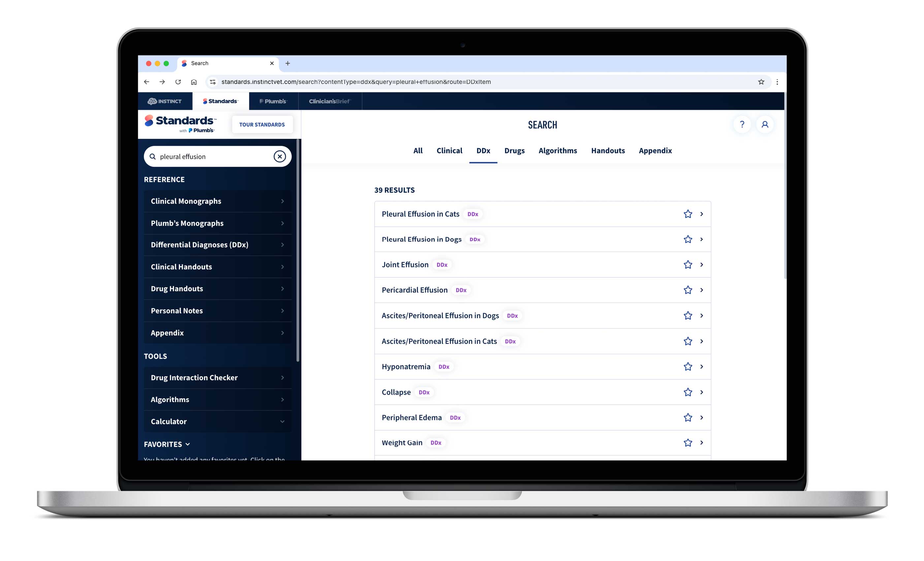Open a new browser tab
The image size is (924, 561).
point(288,63)
